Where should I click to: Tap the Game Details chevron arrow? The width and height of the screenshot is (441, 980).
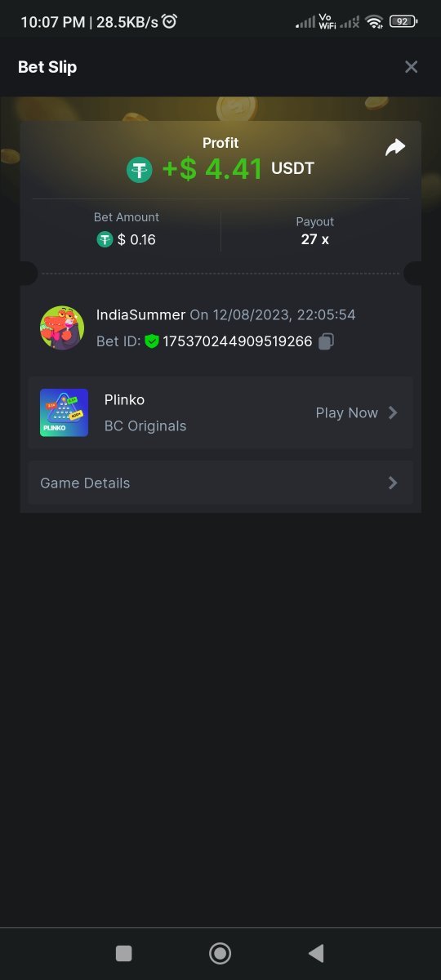coord(393,483)
